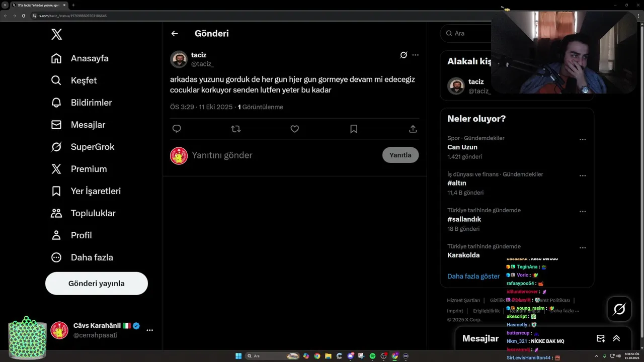Click the reply bubble icon
The height and width of the screenshot is (362, 644).
click(177, 129)
